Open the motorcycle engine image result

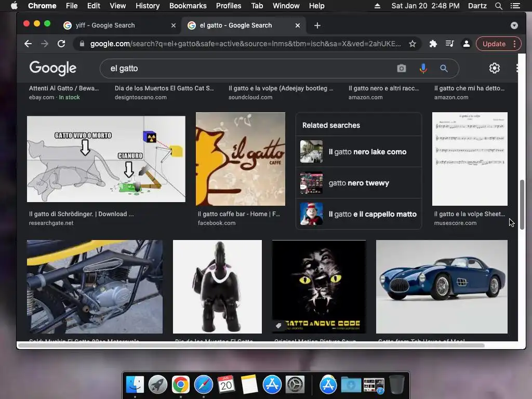pos(95,287)
